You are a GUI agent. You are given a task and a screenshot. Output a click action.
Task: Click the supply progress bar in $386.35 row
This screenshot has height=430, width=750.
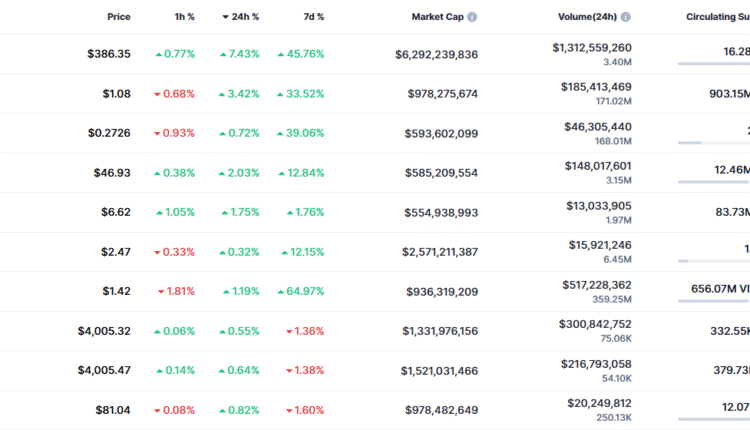tap(713, 64)
